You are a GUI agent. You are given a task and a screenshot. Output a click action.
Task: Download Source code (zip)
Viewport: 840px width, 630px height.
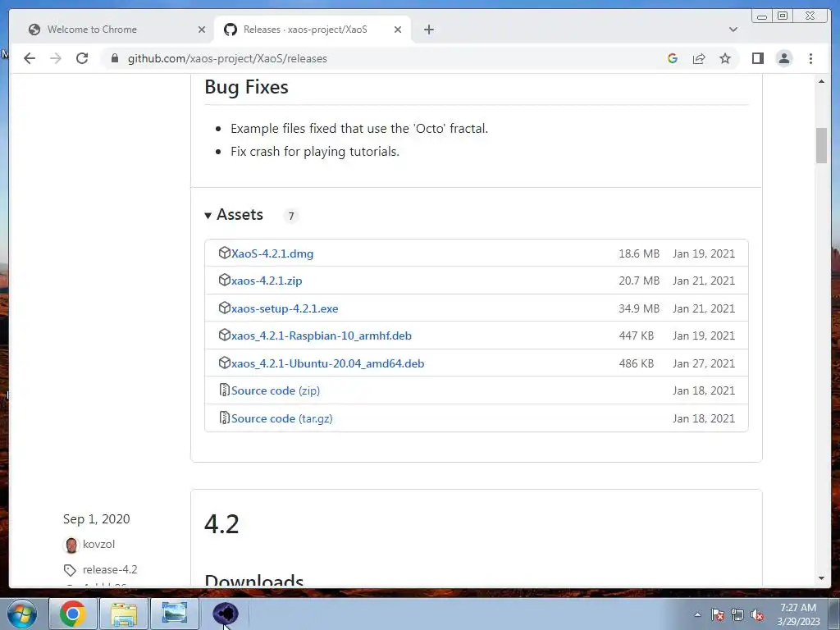click(x=276, y=390)
